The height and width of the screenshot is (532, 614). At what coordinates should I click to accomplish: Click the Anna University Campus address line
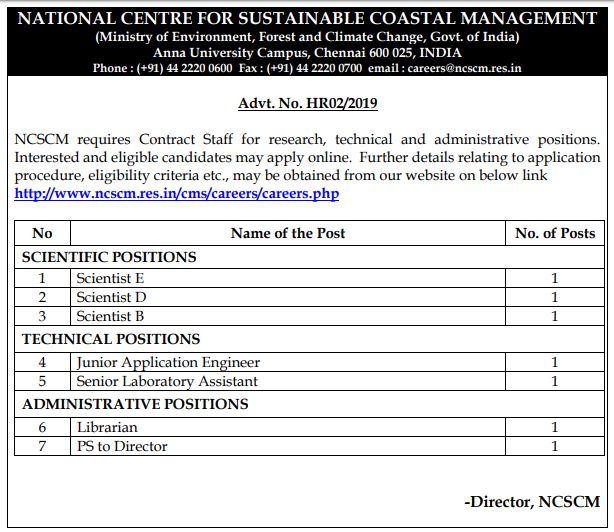tap(307, 52)
